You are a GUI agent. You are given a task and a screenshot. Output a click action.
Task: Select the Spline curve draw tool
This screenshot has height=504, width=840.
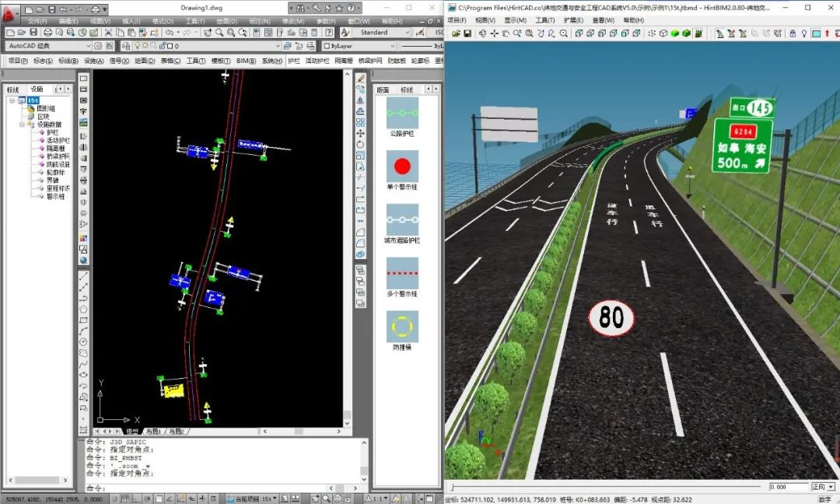(83, 364)
